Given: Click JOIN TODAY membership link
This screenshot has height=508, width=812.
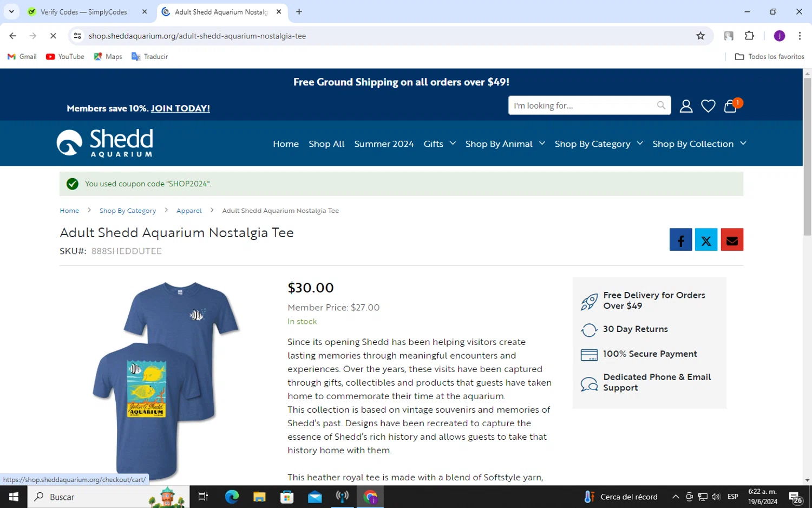Looking at the screenshot, I should tap(180, 108).
